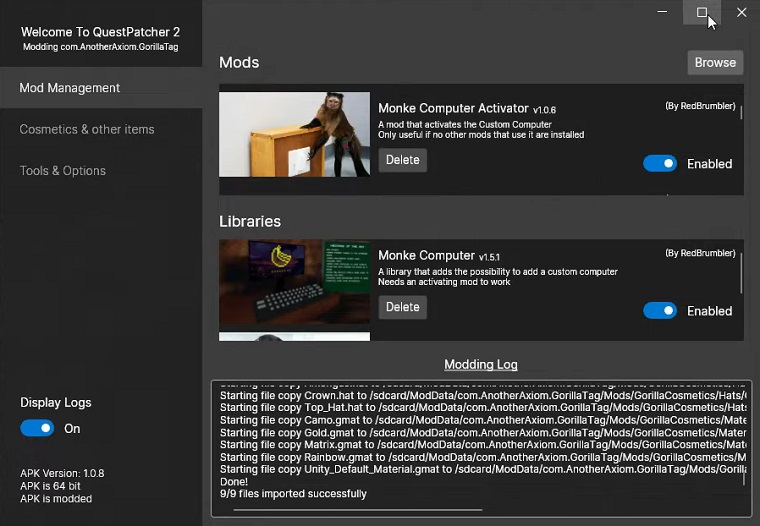Disable the Monke Computer library toggle

[x=660, y=311]
